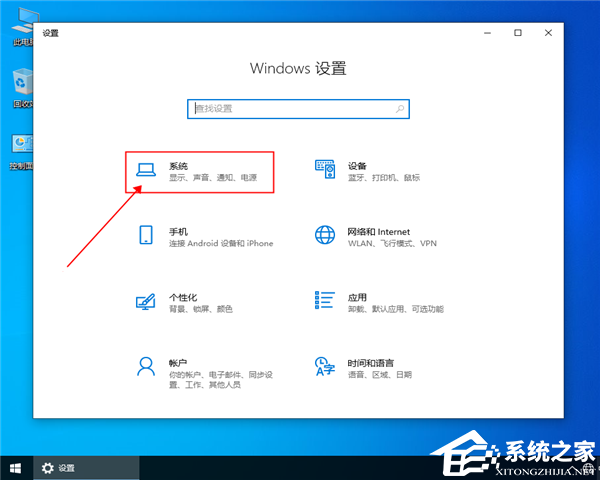This screenshot has height=480, width=600.
Task: Click the 卸载、默认应用、可选功能 description
Action: (x=396, y=309)
